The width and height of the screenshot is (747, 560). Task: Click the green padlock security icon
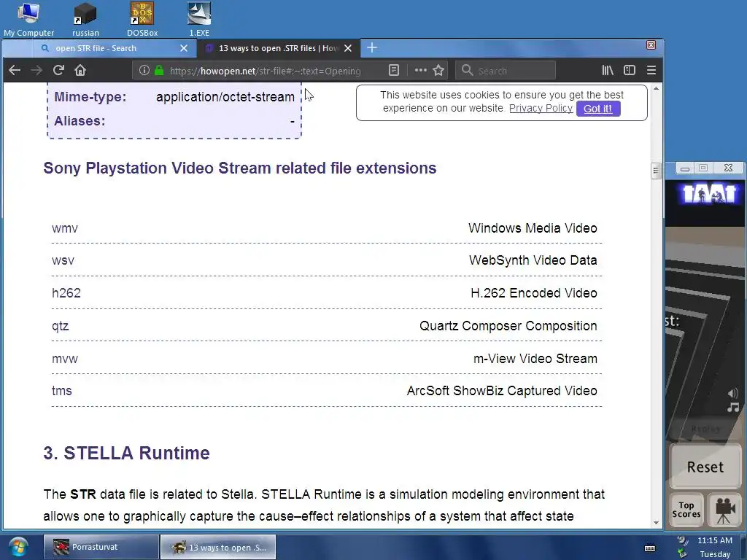[x=159, y=71]
